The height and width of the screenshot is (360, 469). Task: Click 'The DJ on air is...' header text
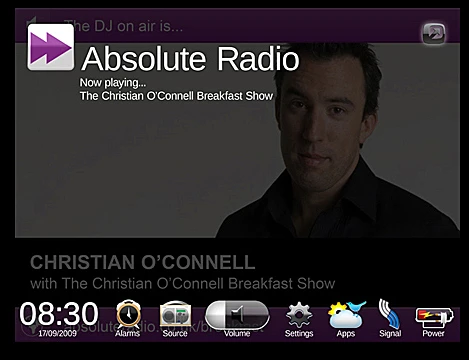tap(123, 26)
